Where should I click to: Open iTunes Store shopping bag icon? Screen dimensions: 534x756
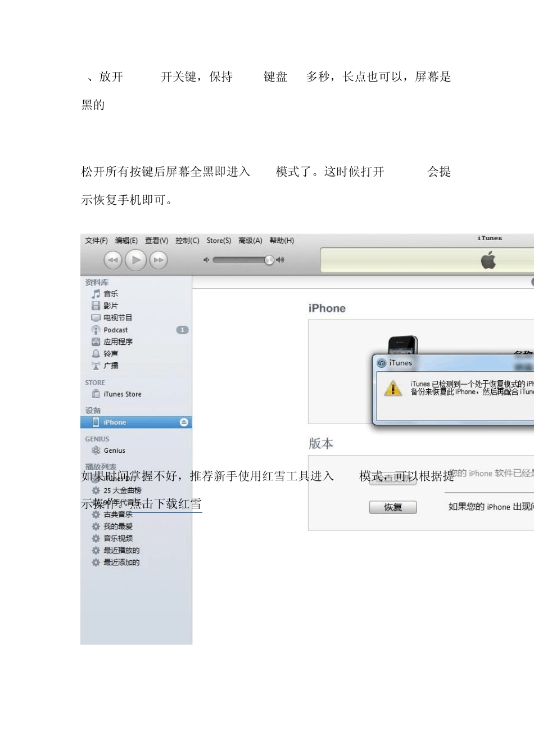96,394
